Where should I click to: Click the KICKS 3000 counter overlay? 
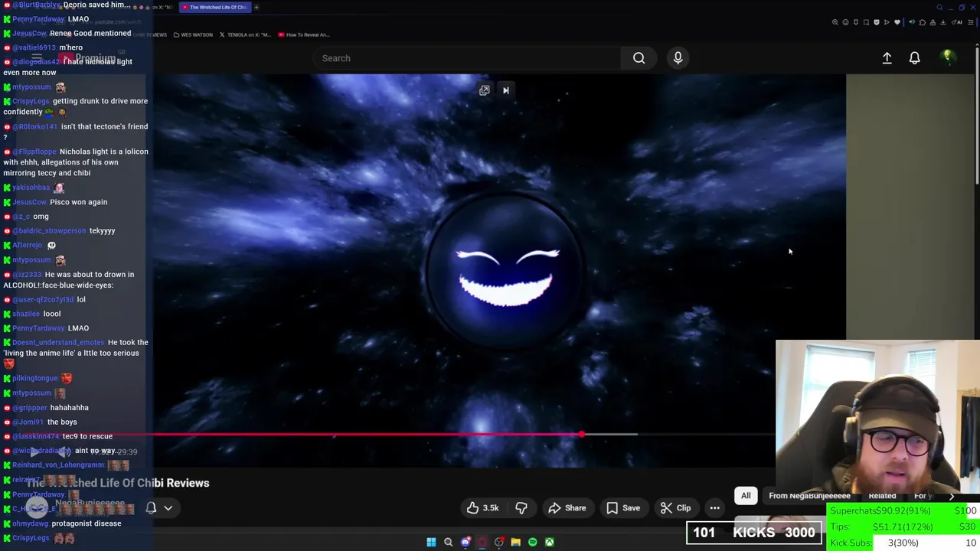(754, 533)
